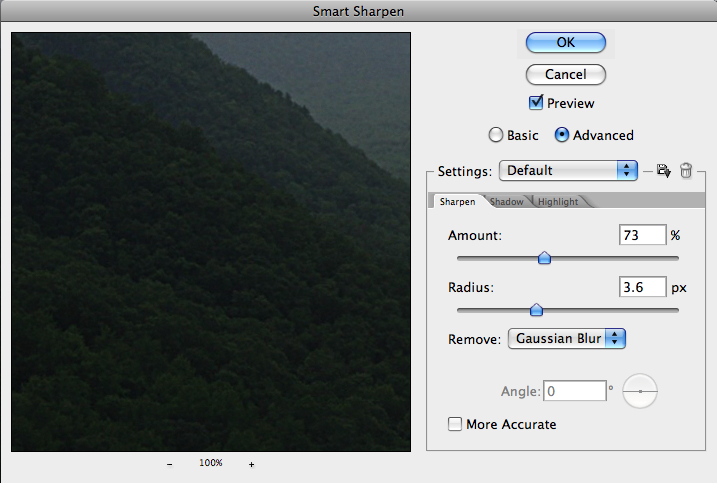
Task: Click the Amount percentage input field
Action: tap(641, 235)
